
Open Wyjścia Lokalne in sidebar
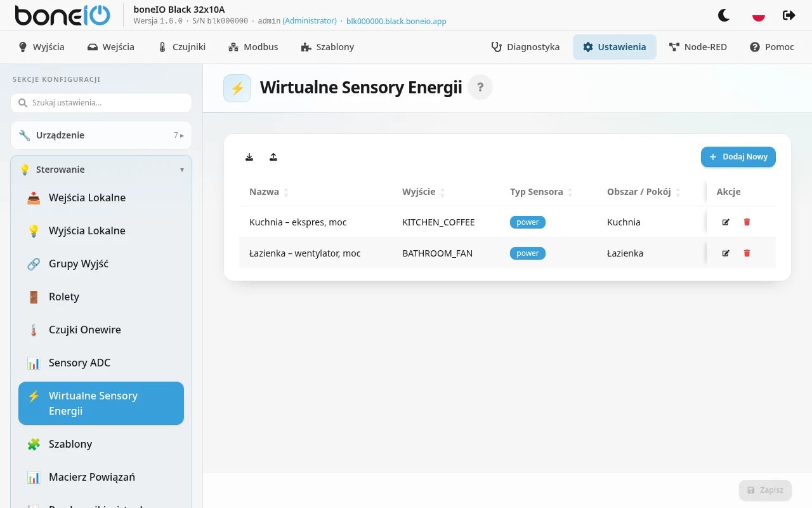tap(101, 231)
